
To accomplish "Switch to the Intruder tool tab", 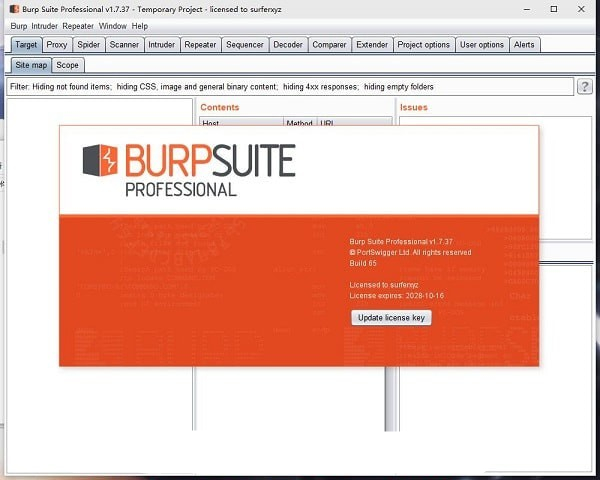I will click(x=161, y=45).
